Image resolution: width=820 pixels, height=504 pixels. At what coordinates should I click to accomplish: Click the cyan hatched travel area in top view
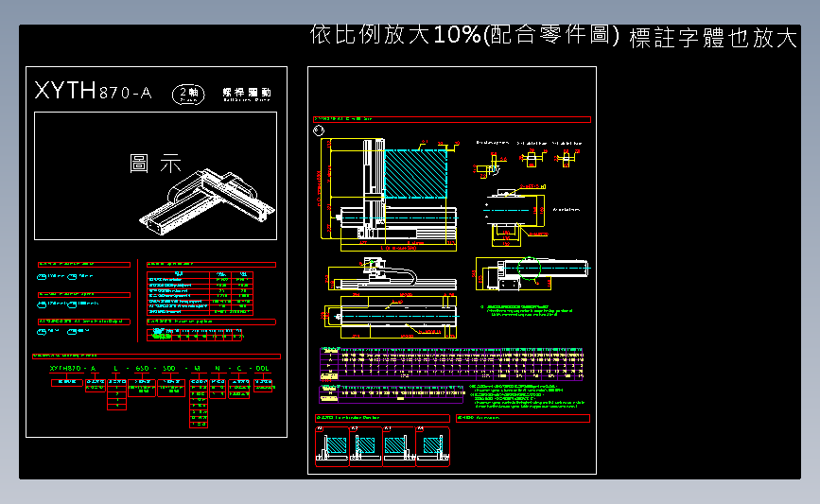point(416,174)
